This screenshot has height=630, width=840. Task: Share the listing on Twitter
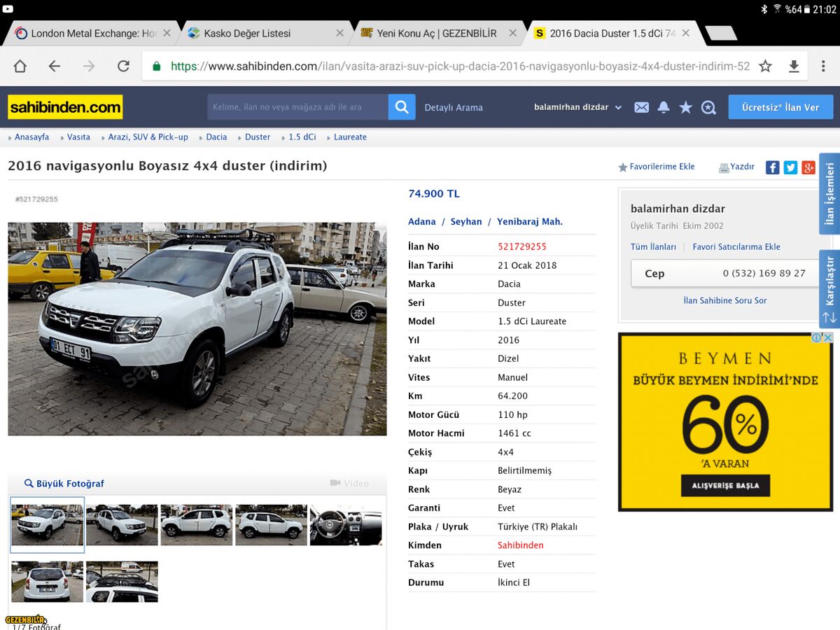point(790,167)
